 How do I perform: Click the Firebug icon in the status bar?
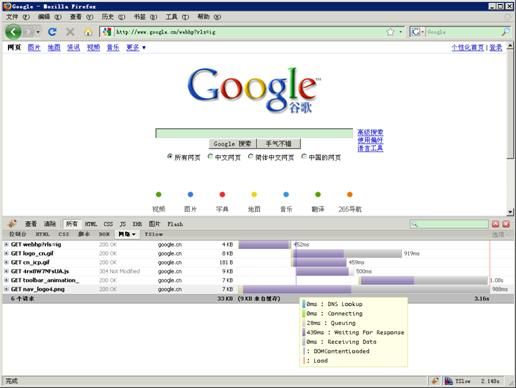(x=435, y=381)
